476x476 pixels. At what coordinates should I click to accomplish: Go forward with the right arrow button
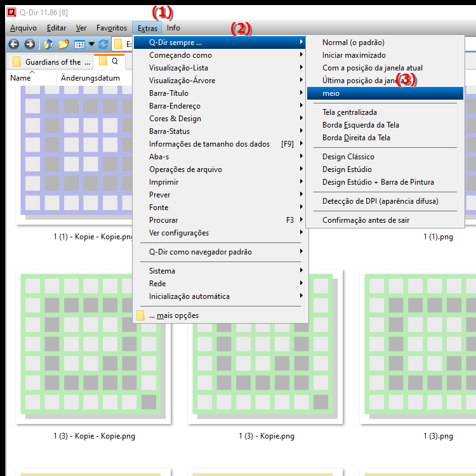(29, 44)
